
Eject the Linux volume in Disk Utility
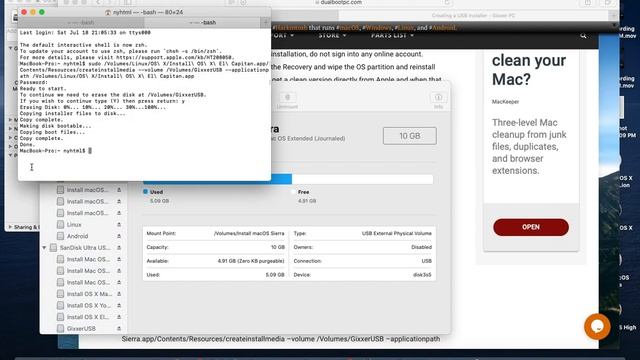coord(119,224)
